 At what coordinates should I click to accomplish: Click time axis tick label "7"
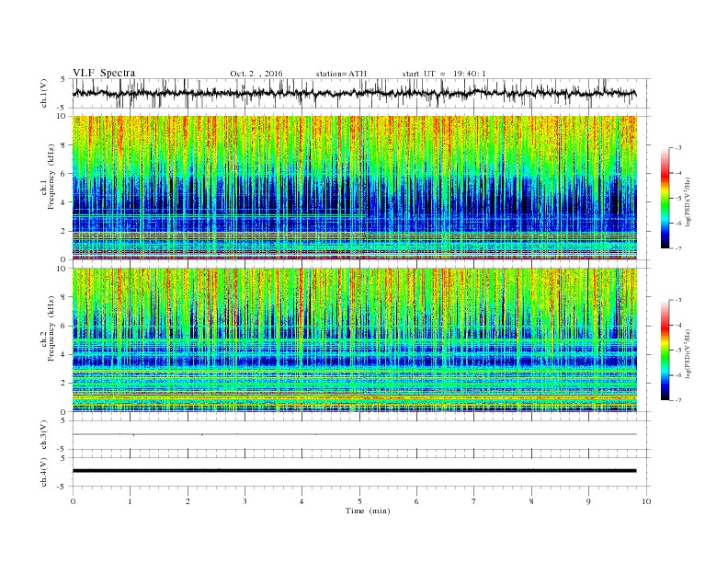tap(474, 501)
